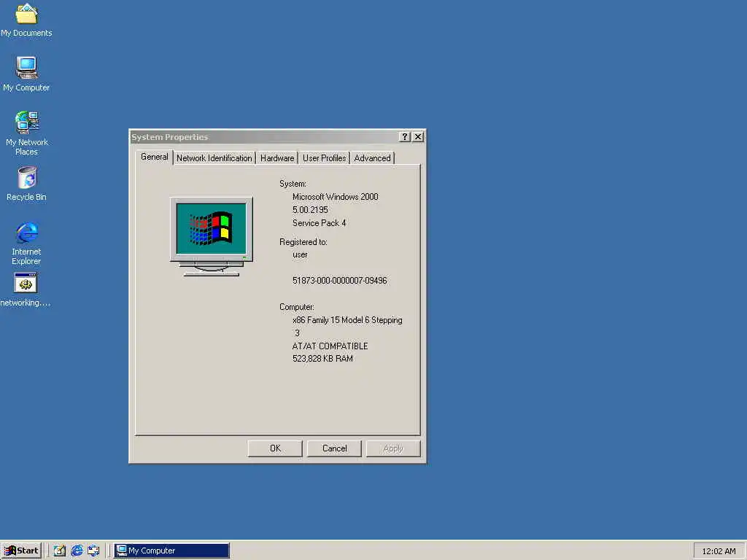Click 'x86 Family 15 Model 6 Stepping' text
Viewport: 747px width, 560px height.
(x=347, y=320)
